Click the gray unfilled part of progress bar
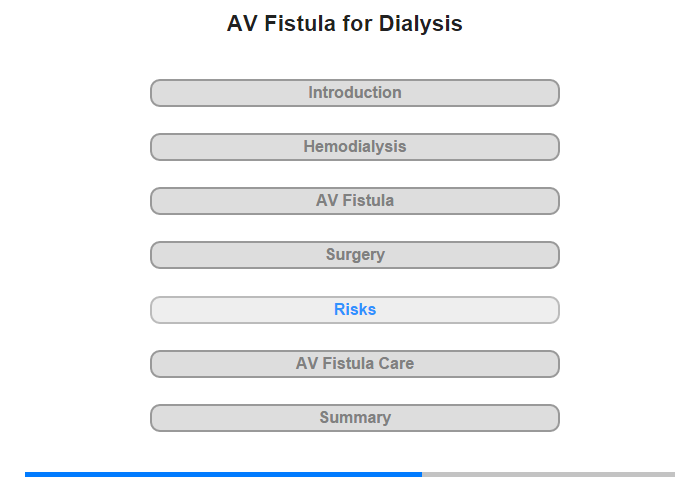The height and width of the screenshot is (480, 700). tap(548, 474)
